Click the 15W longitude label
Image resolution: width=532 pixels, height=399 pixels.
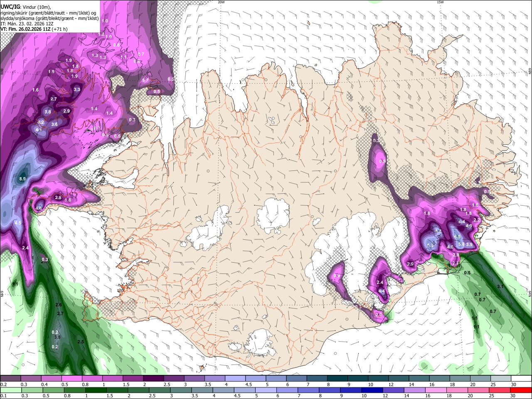[x=440, y=2]
